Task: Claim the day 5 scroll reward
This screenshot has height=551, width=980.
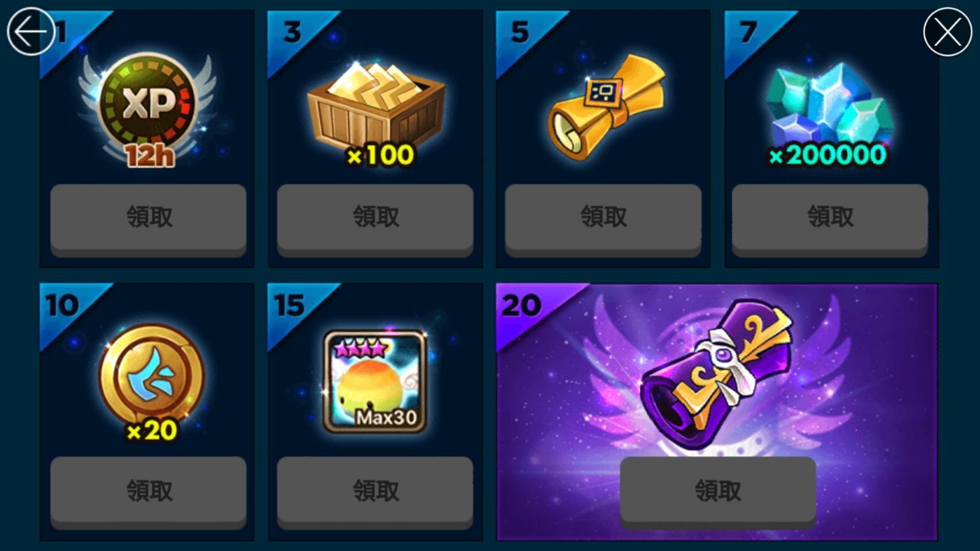Action: pyautogui.click(x=603, y=218)
